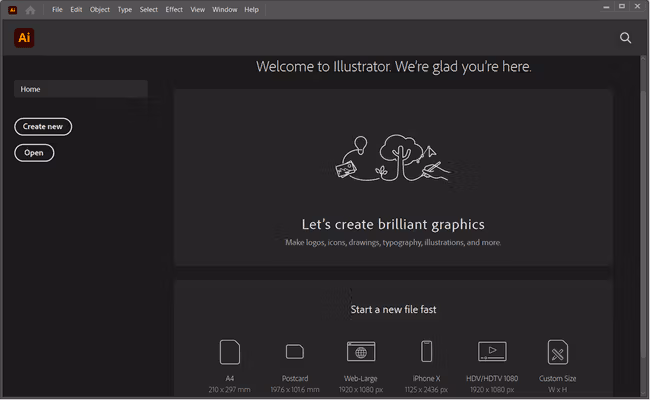Open the Object menu

tap(100, 10)
